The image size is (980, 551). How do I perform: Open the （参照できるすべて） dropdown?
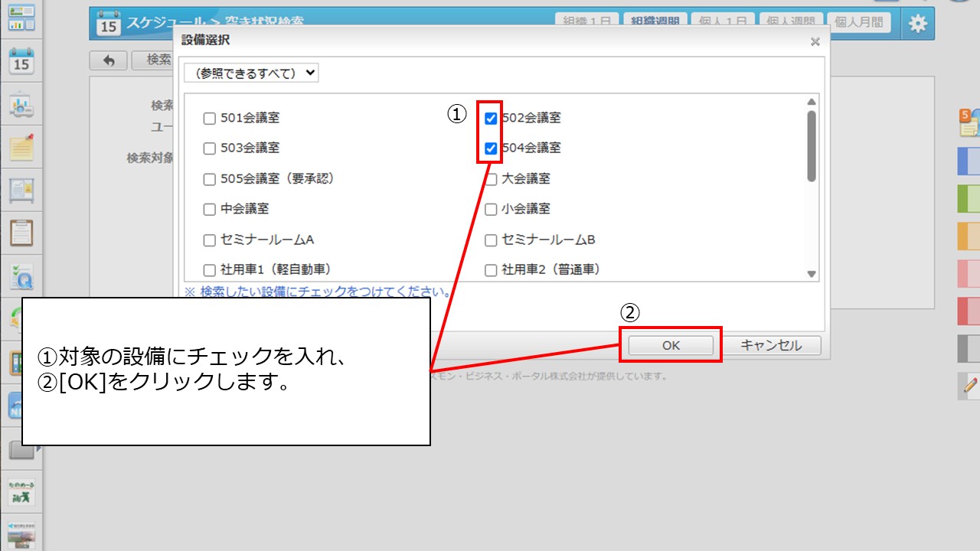pos(251,73)
